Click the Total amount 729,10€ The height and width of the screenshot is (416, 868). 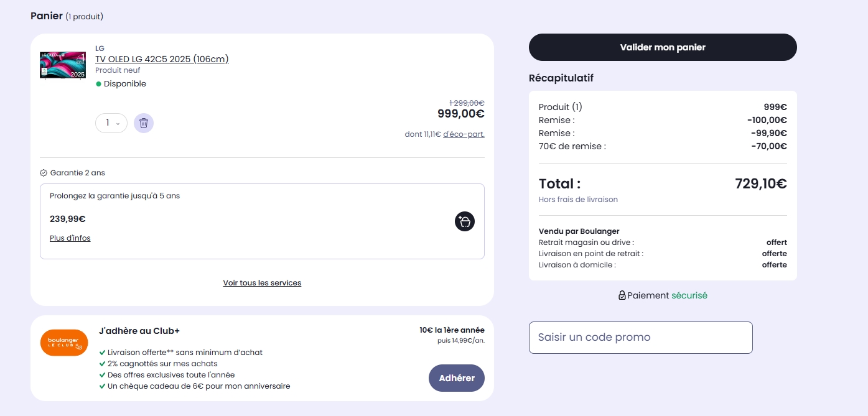click(761, 183)
